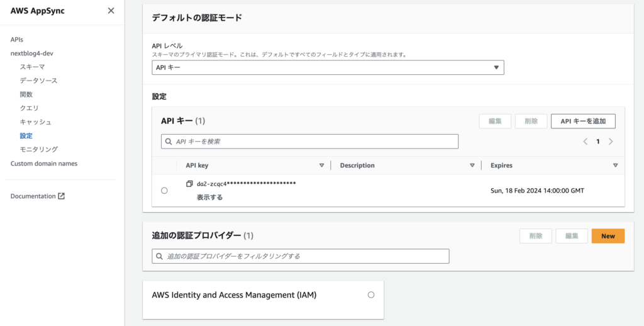The height and width of the screenshot is (326, 644).
Task: Open nextblog4-dev API
Action: pyautogui.click(x=31, y=53)
